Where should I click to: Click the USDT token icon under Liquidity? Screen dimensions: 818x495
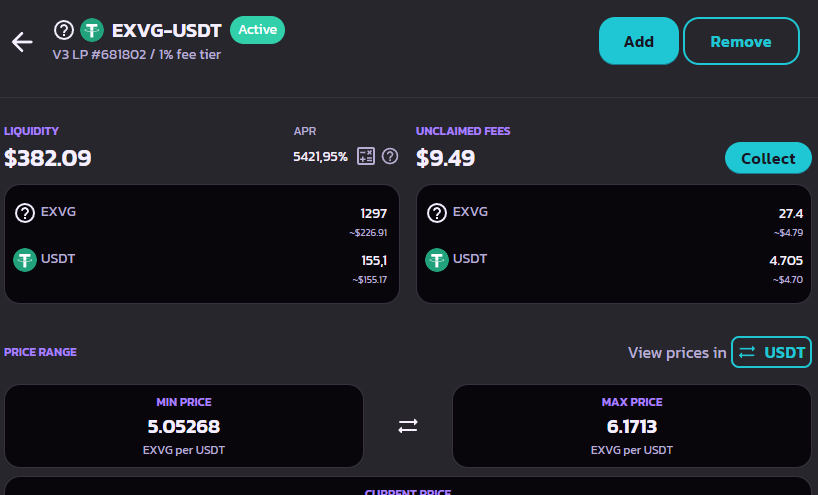click(25, 260)
